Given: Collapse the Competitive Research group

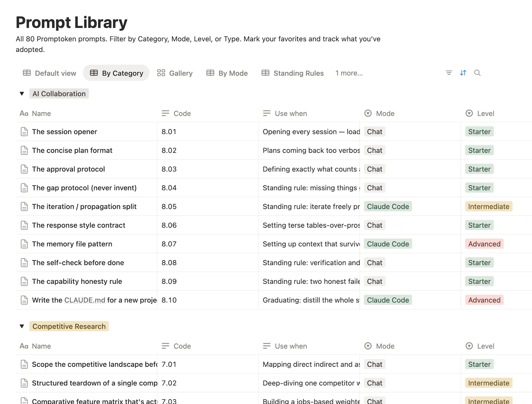Looking at the screenshot, I should pyautogui.click(x=22, y=326).
